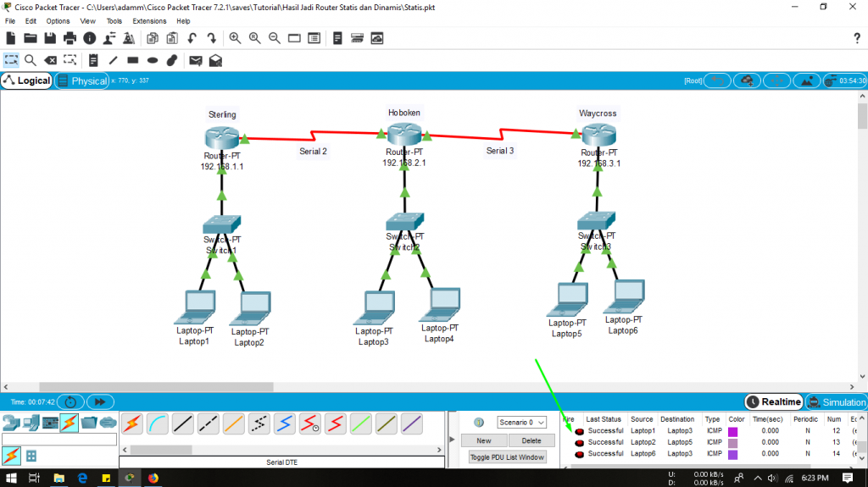The height and width of the screenshot is (487, 868).
Task: Open Firefox from the taskbar
Action: [153, 478]
